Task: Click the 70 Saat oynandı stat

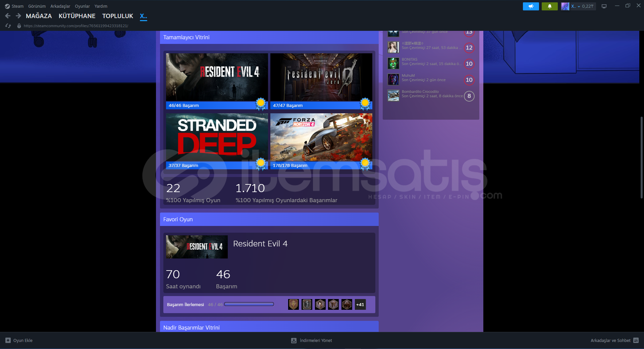Action: 183,279
